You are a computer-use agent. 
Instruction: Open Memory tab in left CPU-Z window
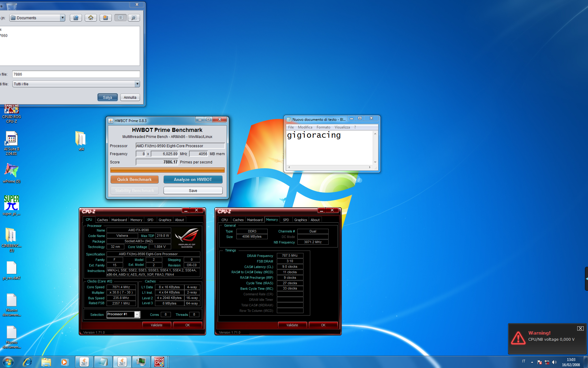pyautogui.click(x=136, y=220)
